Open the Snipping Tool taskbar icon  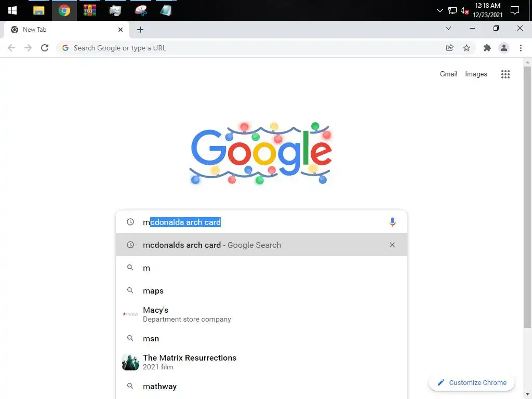coord(140,10)
